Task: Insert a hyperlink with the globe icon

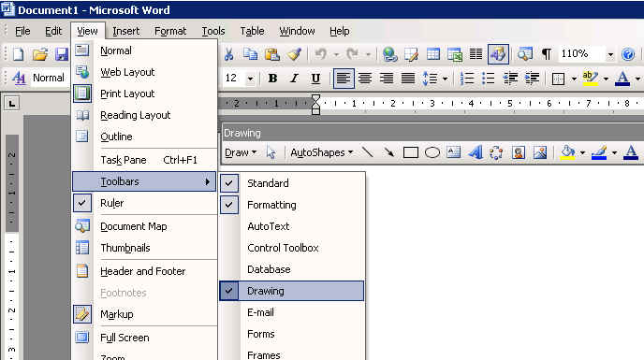Action: (389, 54)
